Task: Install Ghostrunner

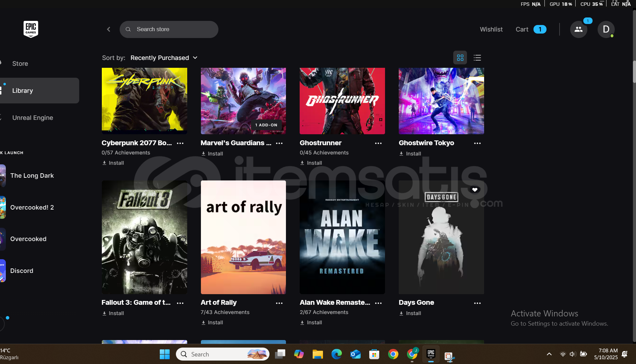Action: [x=311, y=163]
